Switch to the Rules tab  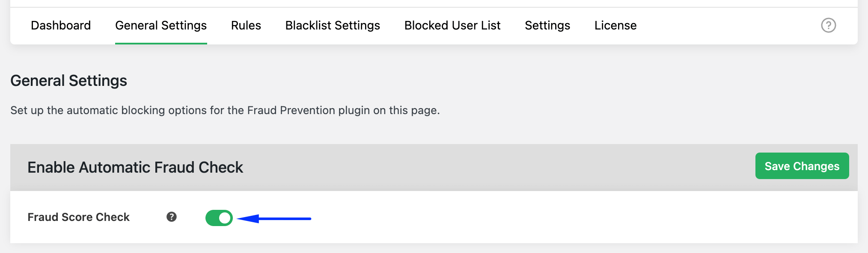246,26
